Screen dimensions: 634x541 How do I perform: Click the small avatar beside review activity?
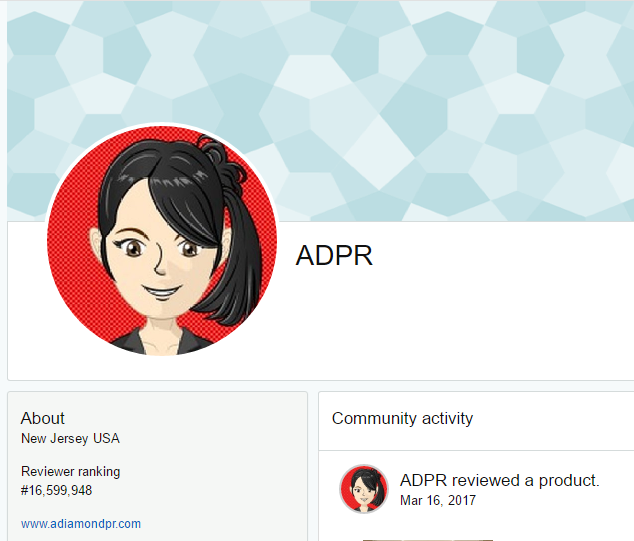click(364, 489)
